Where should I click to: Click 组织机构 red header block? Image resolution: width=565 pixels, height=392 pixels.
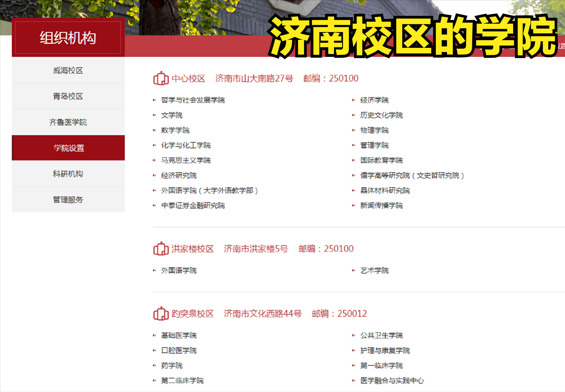coord(68,38)
